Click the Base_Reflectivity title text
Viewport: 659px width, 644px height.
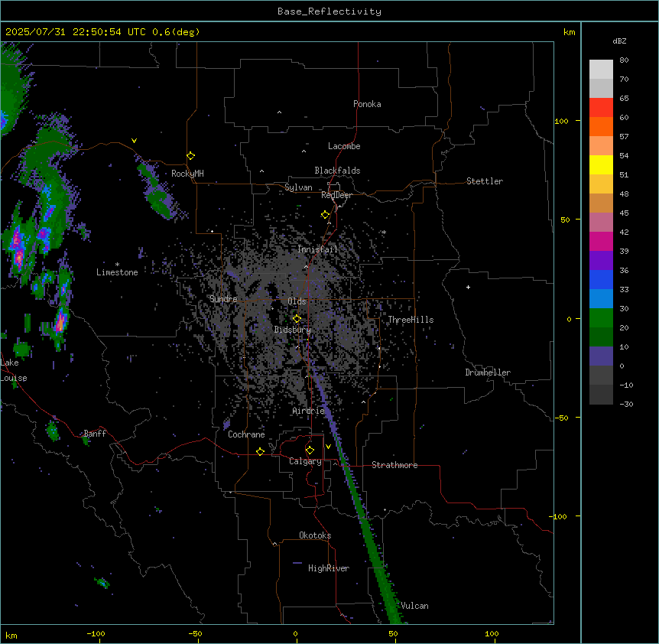tap(329, 11)
